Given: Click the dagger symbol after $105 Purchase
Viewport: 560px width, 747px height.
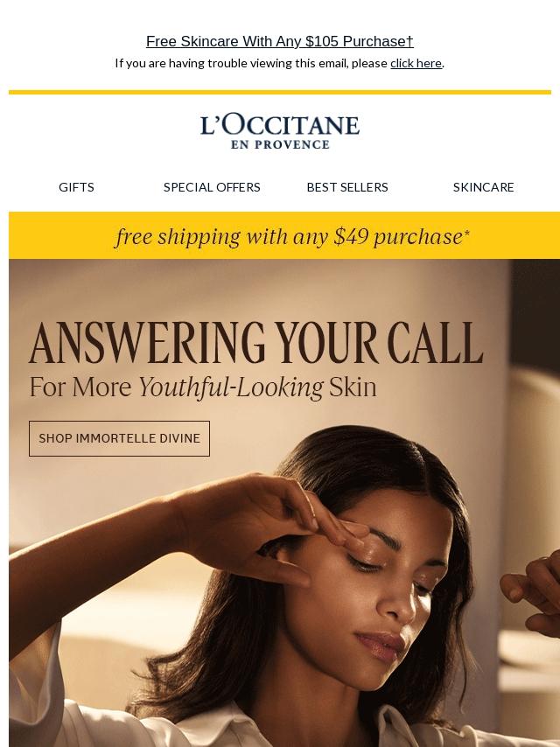Looking at the screenshot, I should pyautogui.click(x=409, y=41).
